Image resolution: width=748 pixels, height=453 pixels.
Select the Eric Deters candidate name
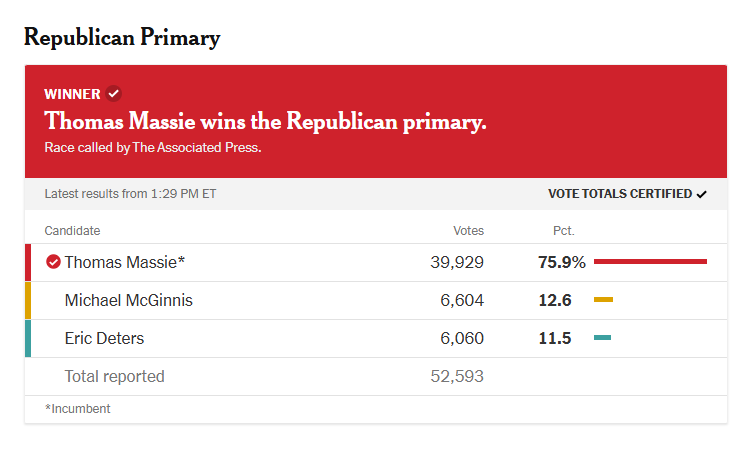coord(104,339)
